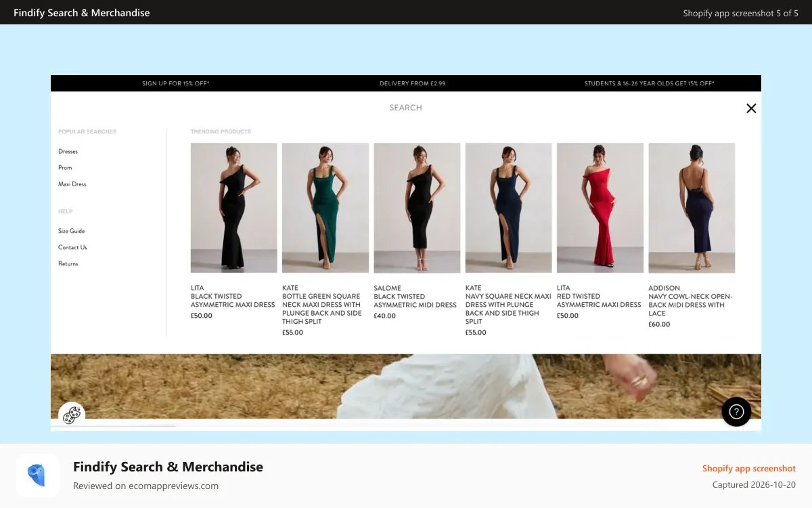Open the help question-mark bubble

click(736, 411)
